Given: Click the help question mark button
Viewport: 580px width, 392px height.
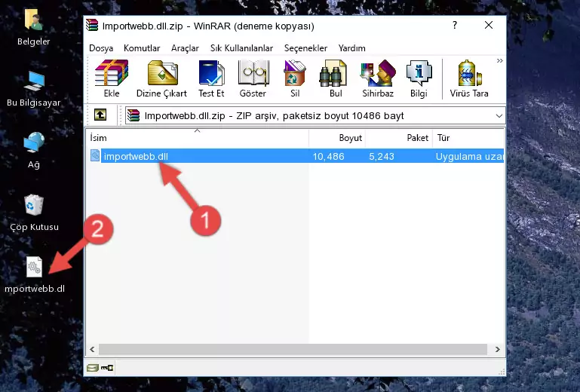Looking at the screenshot, I should point(455,25).
